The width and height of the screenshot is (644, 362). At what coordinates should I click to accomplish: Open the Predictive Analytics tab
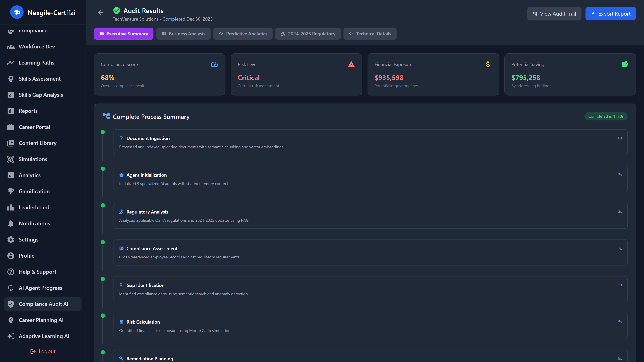[x=243, y=34]
